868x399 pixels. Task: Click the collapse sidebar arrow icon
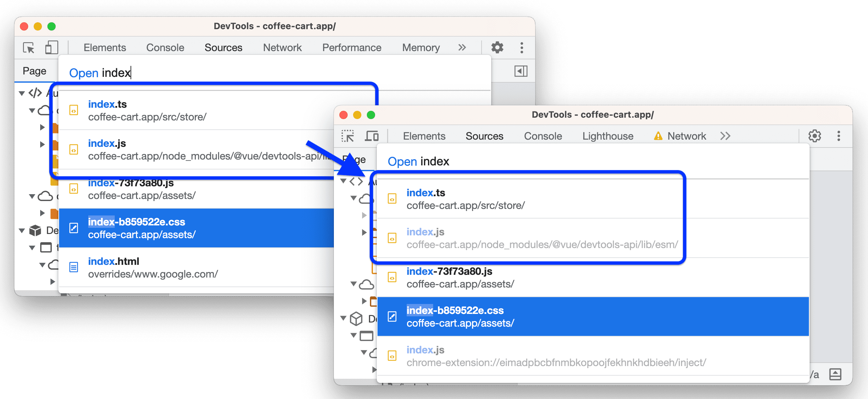click(x=520, y=71)
